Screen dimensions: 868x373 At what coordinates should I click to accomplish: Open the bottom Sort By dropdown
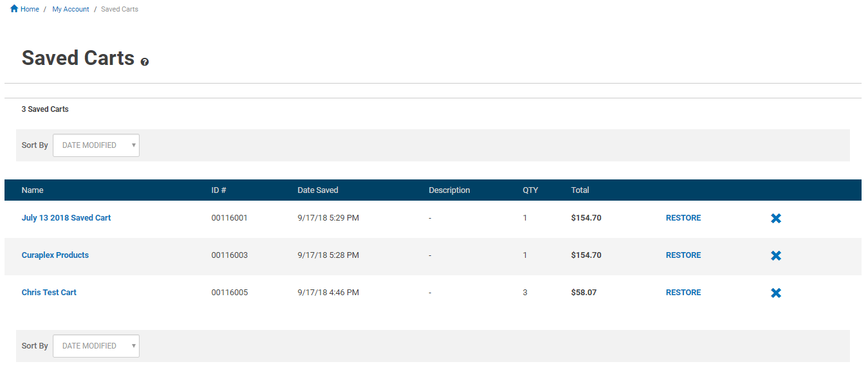pyautogui.click(x=96, y=346)
